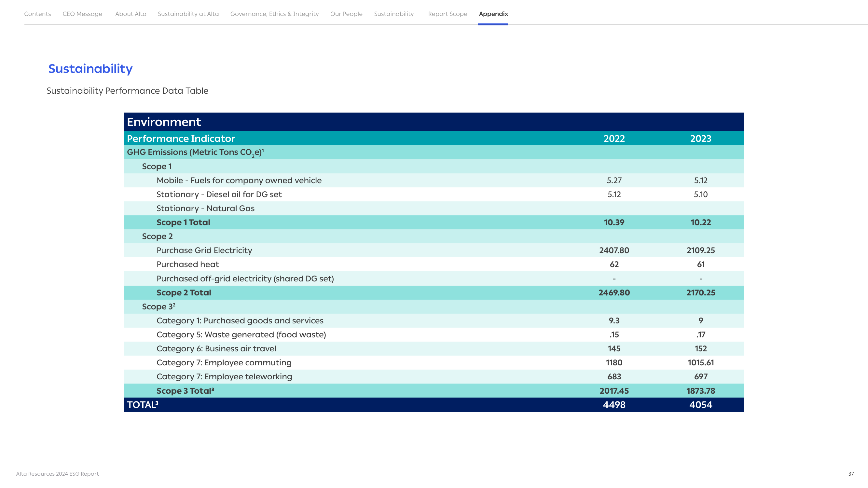Go to the Report Scope tab
The image size is (868, 488).
[448, 14]
